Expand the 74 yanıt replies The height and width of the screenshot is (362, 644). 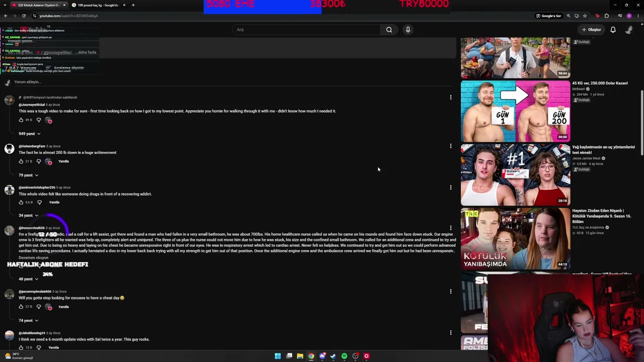point(29,320)
